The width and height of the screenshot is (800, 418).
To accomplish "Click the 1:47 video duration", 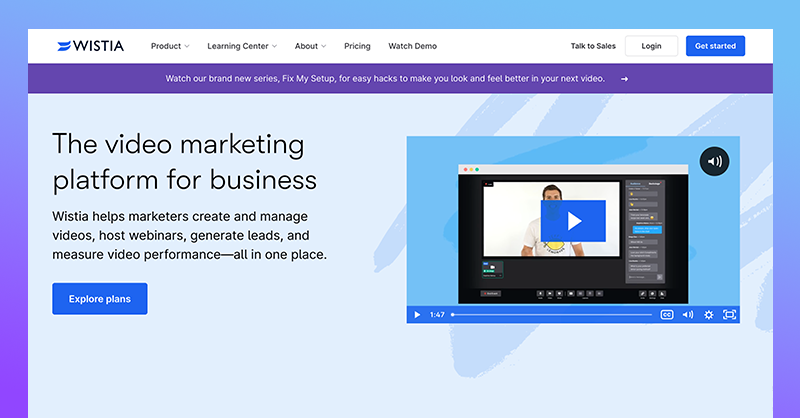I will pyautogui.click(x=437, y=314).
